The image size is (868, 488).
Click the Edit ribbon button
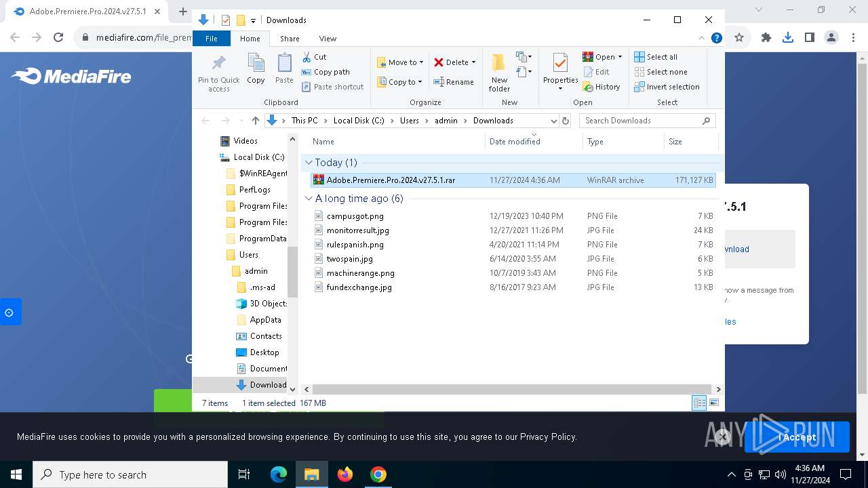[596, 72]
